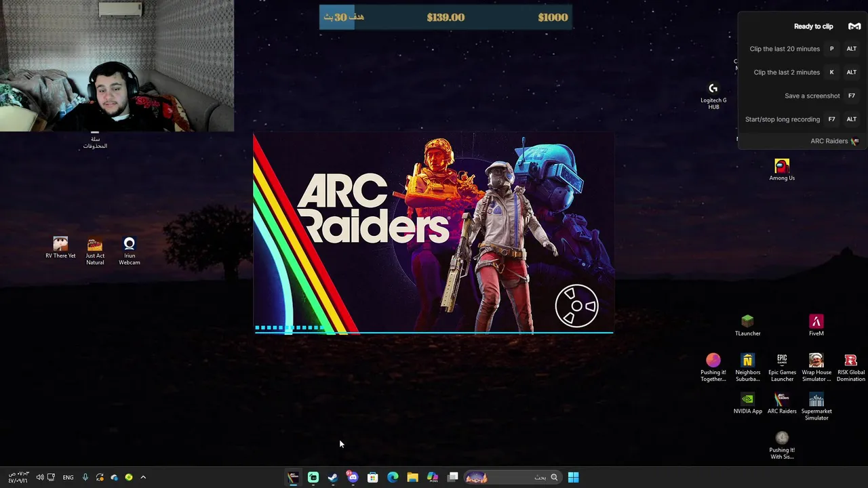
Task: Open the TLauncher desktop shortcut
Action: coord(747,325)
